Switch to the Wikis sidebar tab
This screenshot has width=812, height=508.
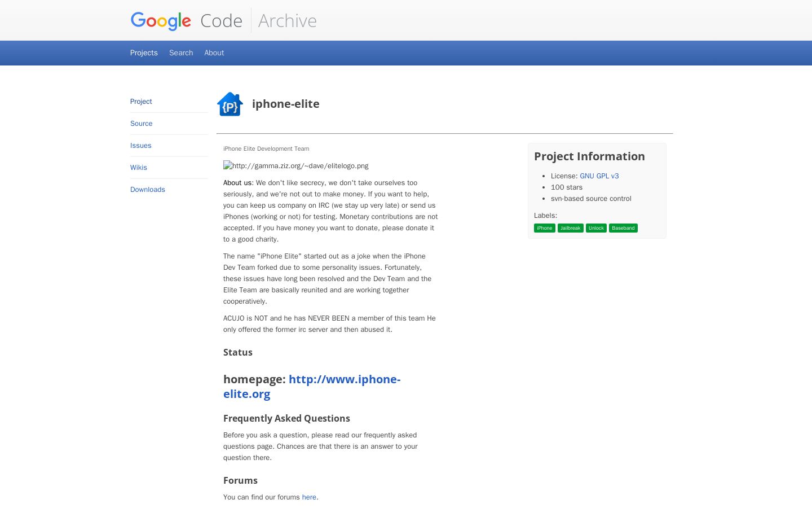pyautogui.click(x=139, y=168)
